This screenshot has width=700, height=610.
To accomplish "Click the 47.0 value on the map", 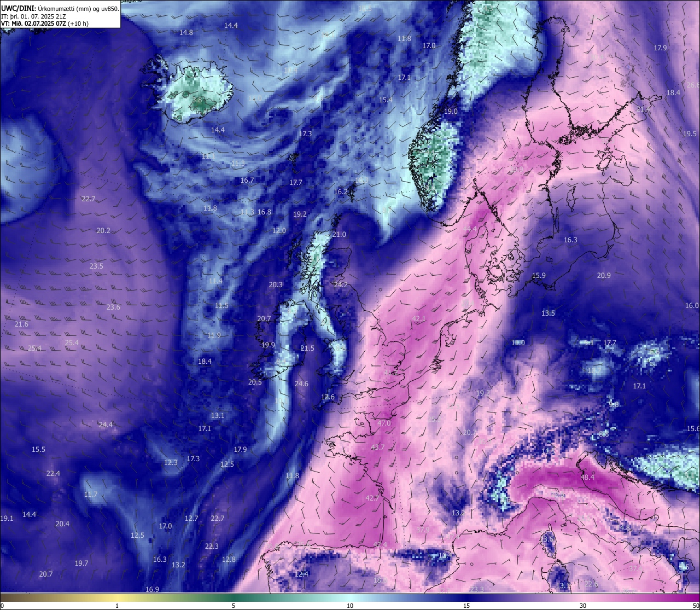I will coord(384,423).
